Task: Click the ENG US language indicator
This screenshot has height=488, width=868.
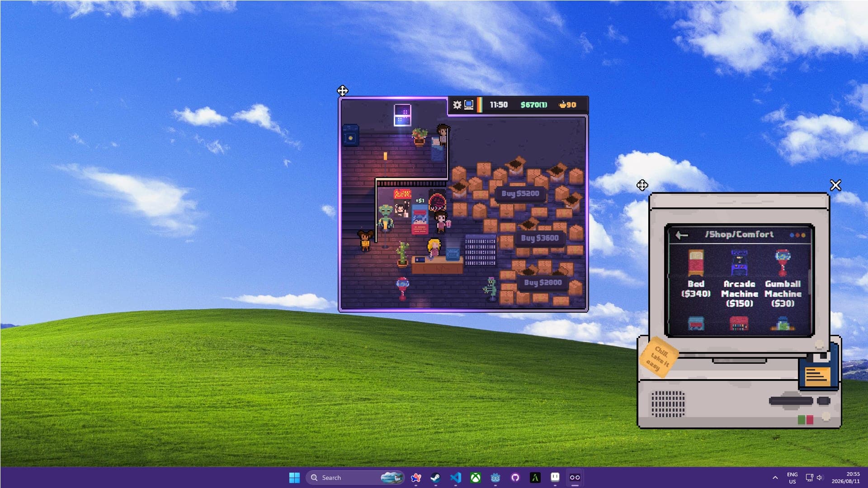Action: [x=792, y=478]
